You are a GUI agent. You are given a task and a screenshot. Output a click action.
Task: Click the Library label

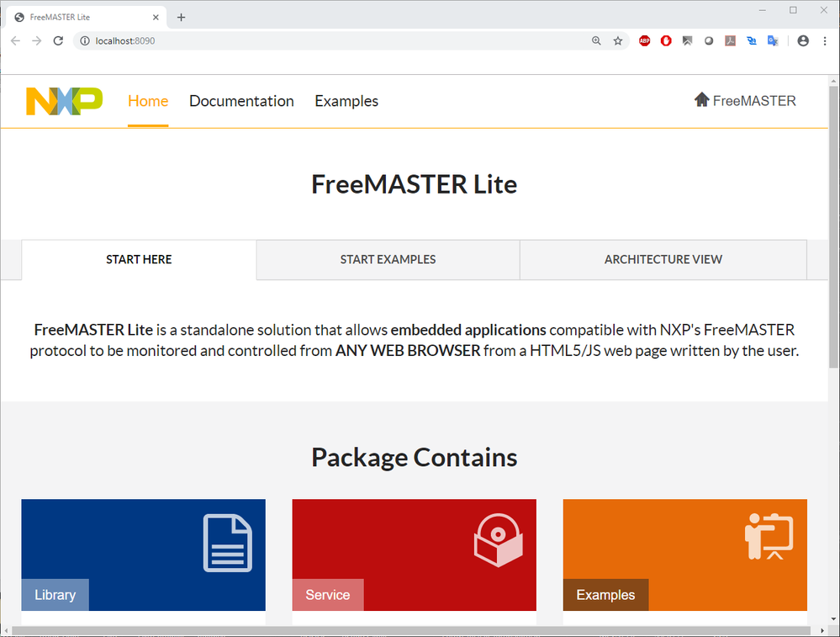(55, 595)
